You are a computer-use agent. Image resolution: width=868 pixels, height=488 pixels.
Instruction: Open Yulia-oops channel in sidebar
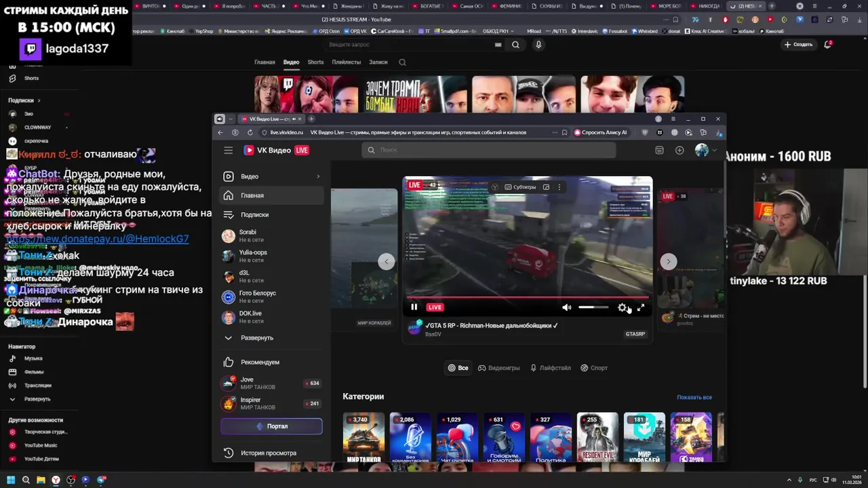(x=271, y=256)
